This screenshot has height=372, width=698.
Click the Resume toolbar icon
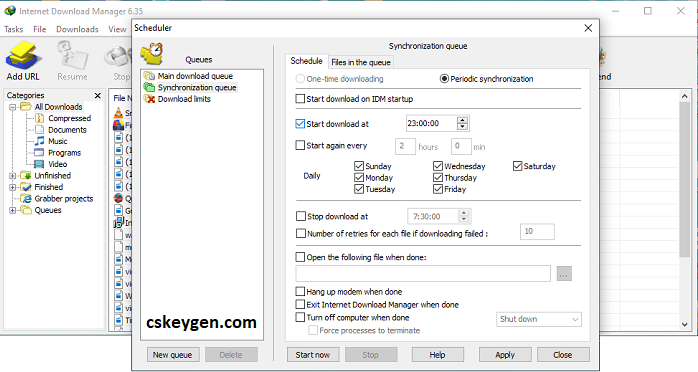73,56
